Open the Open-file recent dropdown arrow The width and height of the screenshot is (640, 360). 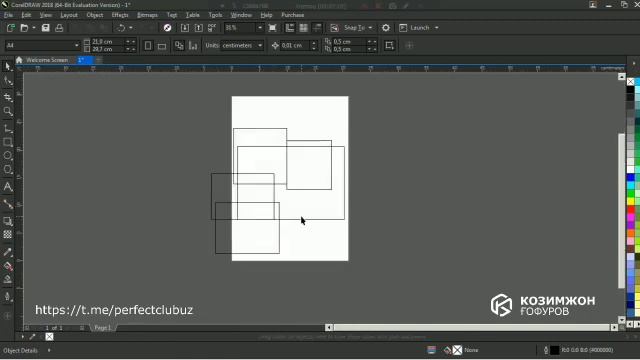click(x=33, y=28)
